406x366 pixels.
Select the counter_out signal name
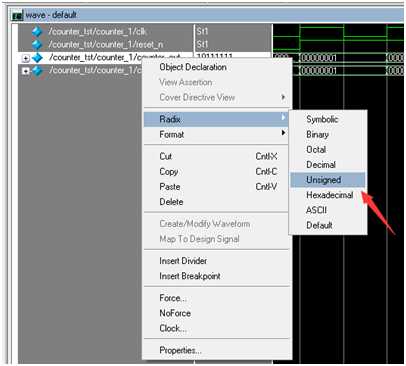pos(115,57)
